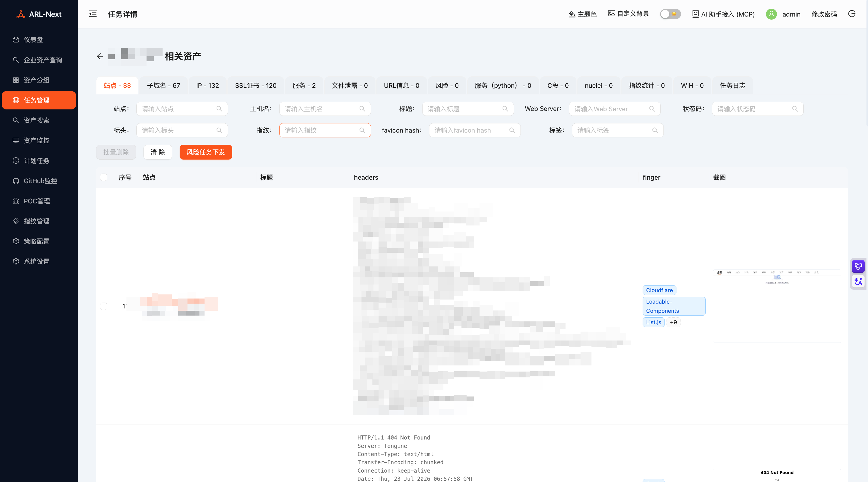
Task: Open 仪表盘 dashboard in sidebar
Action: click(39, 40)
